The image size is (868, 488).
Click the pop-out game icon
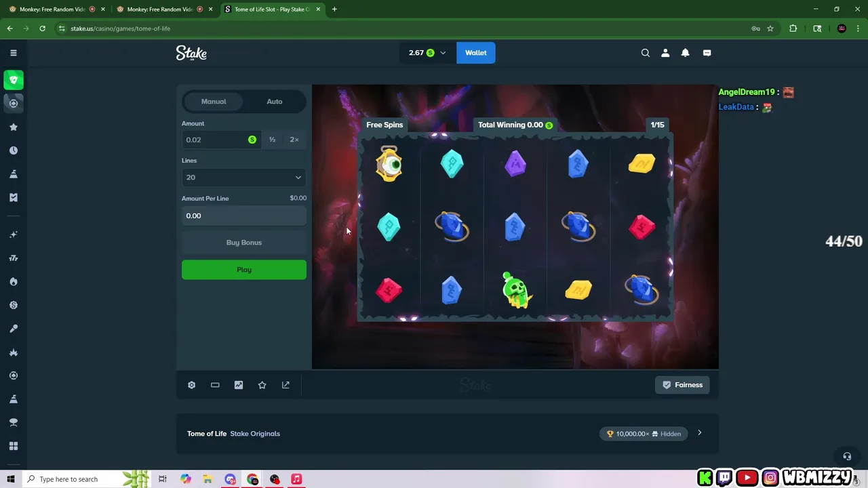[285, 385]
